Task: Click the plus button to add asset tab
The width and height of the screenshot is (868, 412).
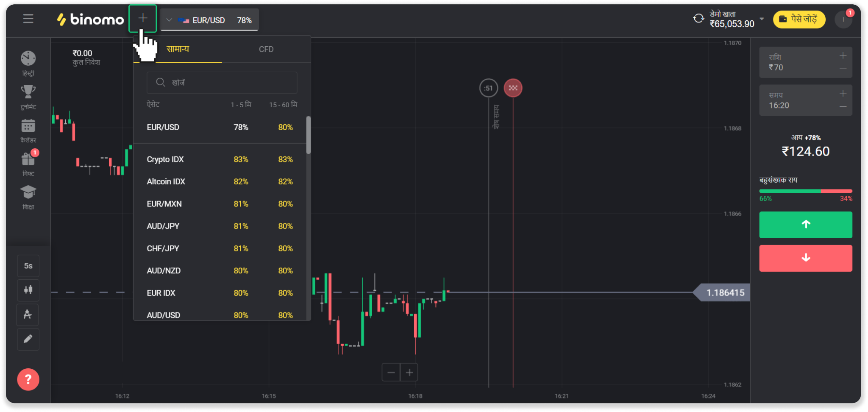Action: click(x=143, y=19)
